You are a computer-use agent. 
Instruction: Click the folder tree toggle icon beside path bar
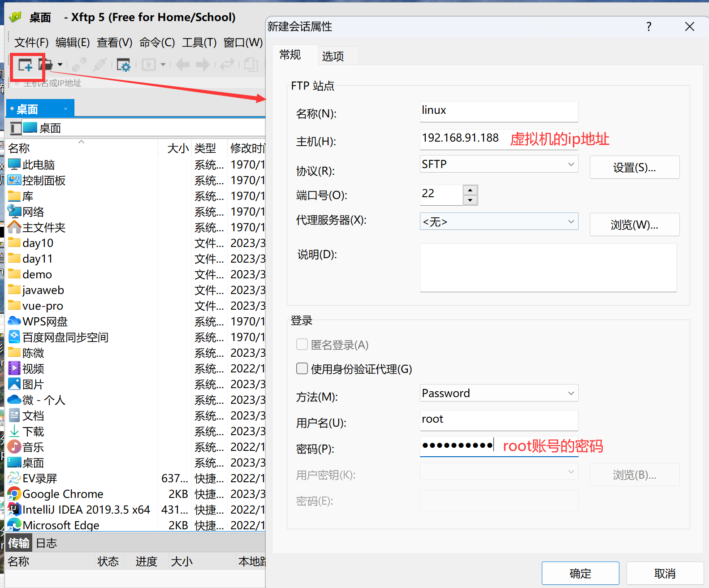(16, 128)
